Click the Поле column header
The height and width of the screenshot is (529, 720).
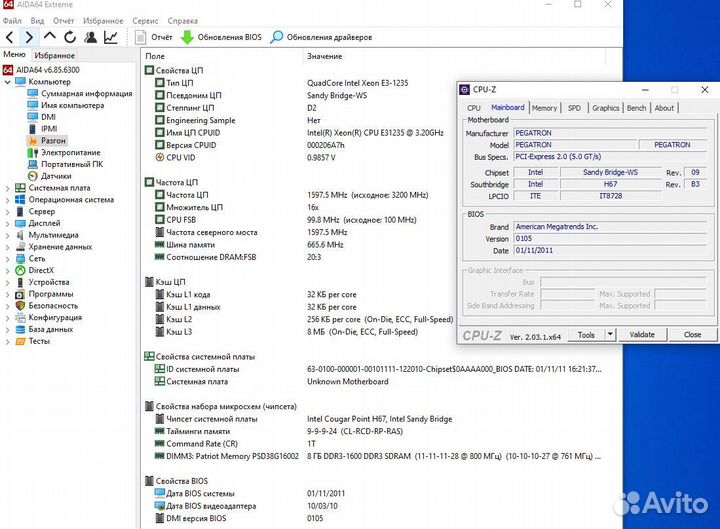(x=155, y=56)
